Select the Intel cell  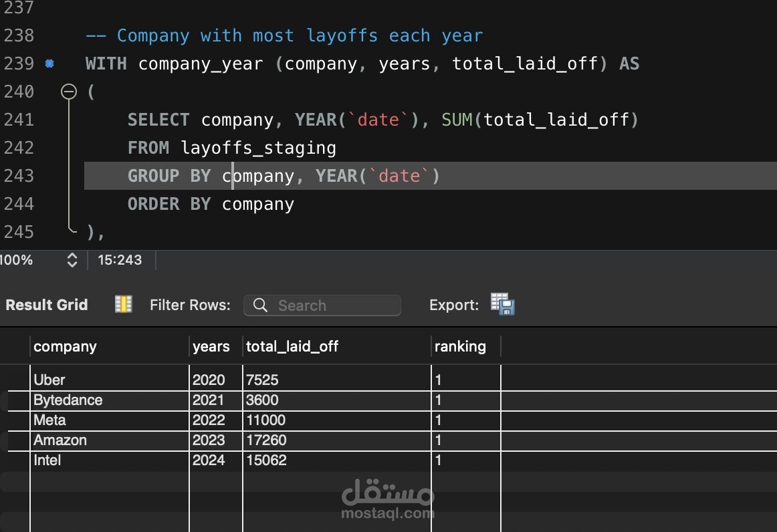coord(110,460)
